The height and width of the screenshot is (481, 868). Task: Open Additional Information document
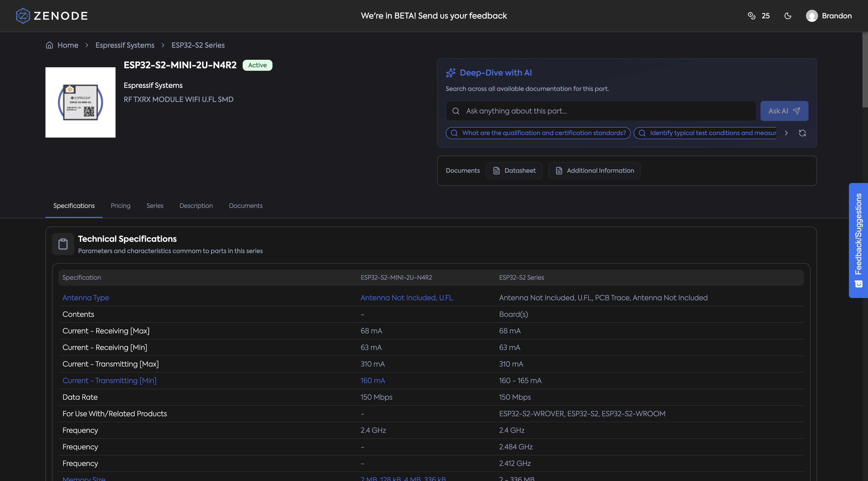594,171
